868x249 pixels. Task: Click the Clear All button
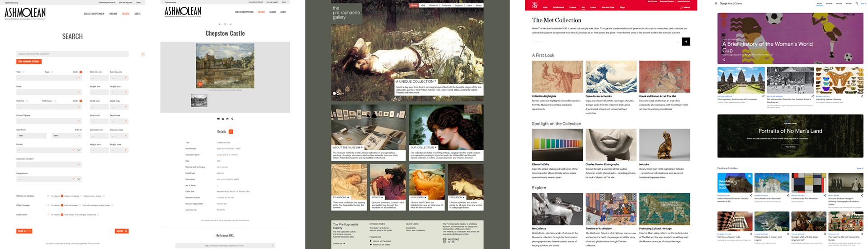(24, 231)
